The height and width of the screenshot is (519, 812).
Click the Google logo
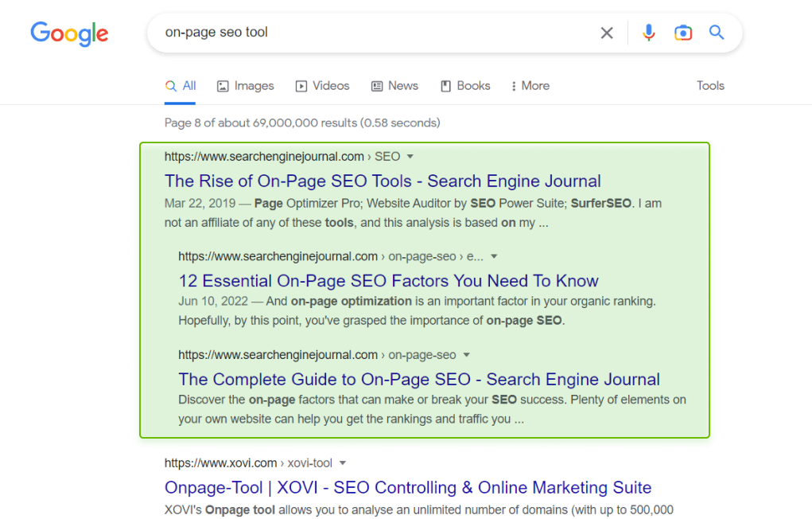69,33
